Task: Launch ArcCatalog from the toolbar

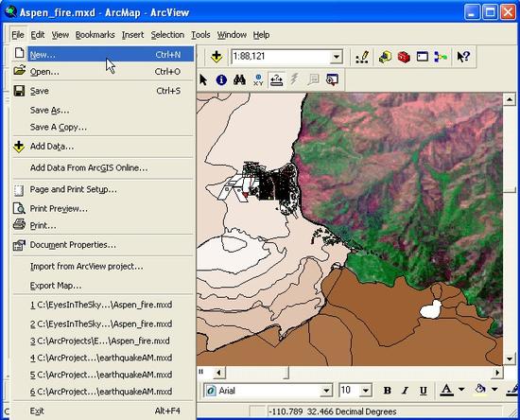Action: (385, 57)
